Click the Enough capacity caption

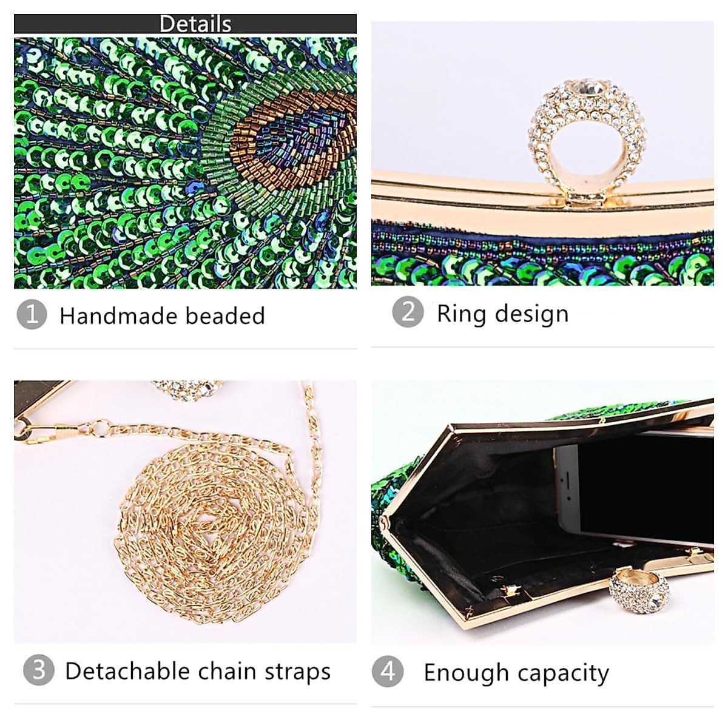coord(516,673)
